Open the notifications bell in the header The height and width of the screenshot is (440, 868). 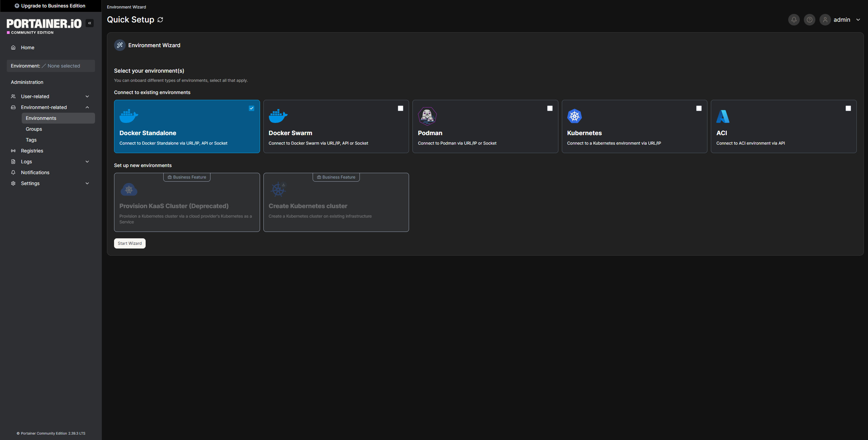(794, 20)
